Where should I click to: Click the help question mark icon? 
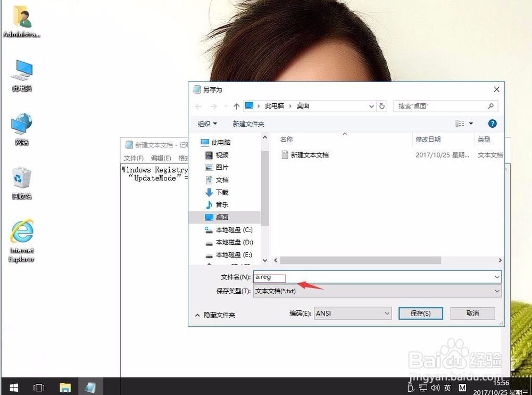click(x=492, y=123)
